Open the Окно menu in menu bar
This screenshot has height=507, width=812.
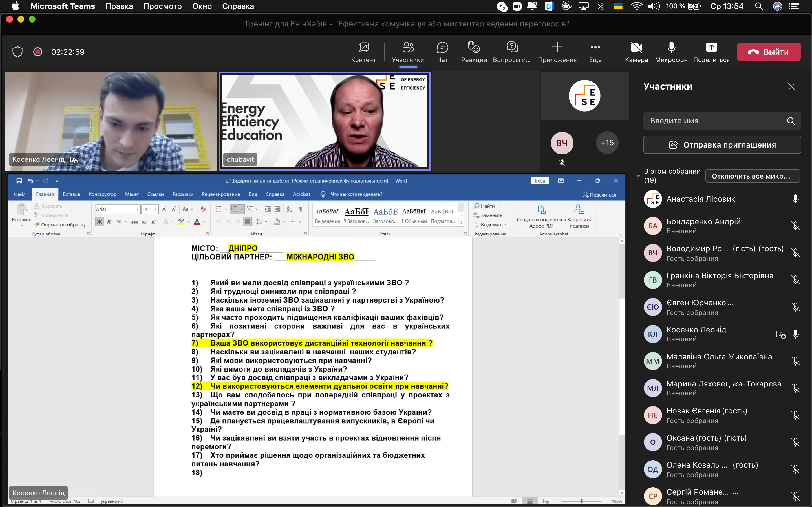pos(202,6)
